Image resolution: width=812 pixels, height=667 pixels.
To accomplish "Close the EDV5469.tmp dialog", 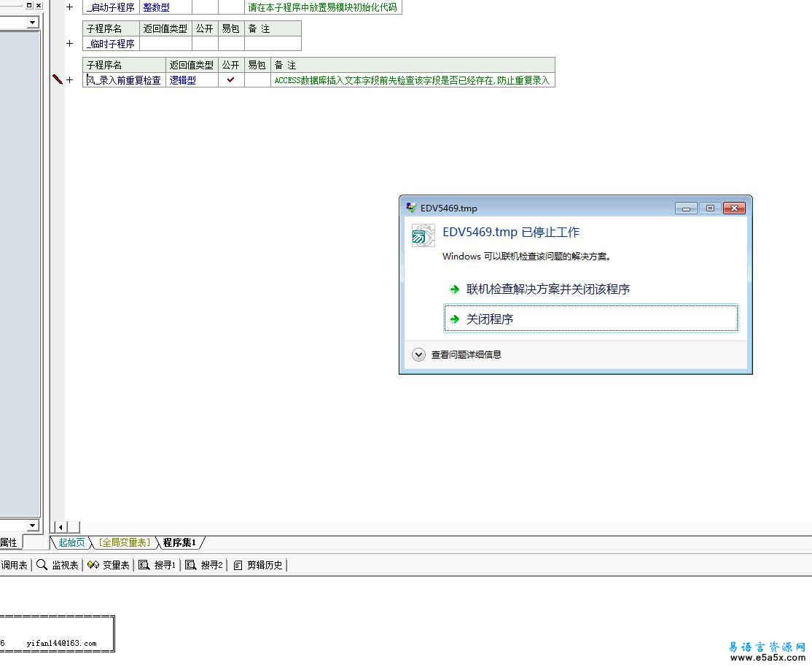I will [734, 208].
